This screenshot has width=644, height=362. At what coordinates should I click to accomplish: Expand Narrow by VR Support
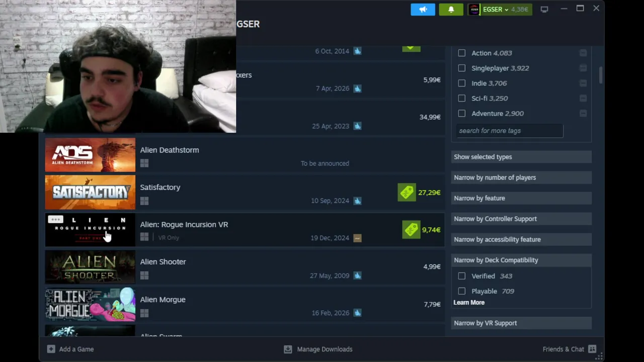coord(521,323)
